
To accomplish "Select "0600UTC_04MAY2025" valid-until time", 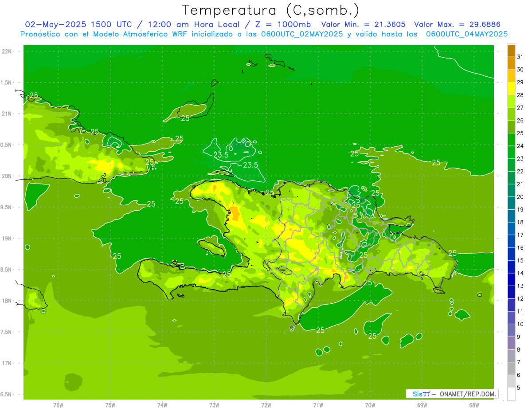I will pos(467,34).
